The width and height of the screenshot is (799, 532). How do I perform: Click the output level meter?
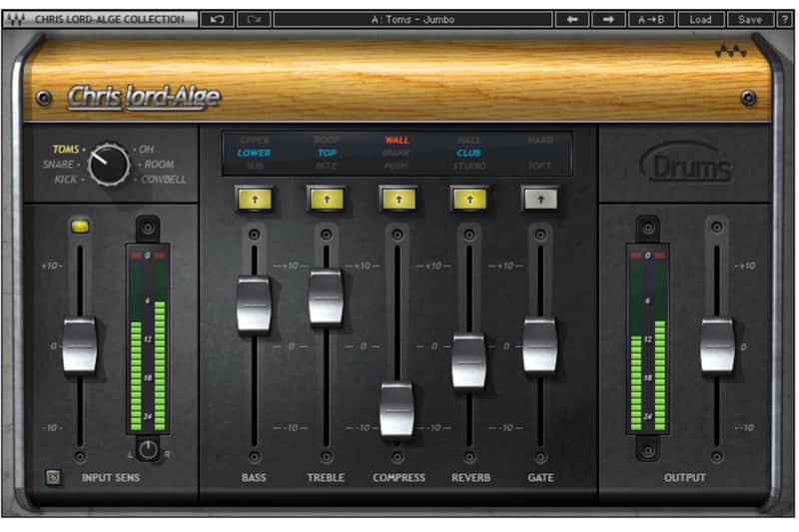pyautogui.click(x=647, y=339)
